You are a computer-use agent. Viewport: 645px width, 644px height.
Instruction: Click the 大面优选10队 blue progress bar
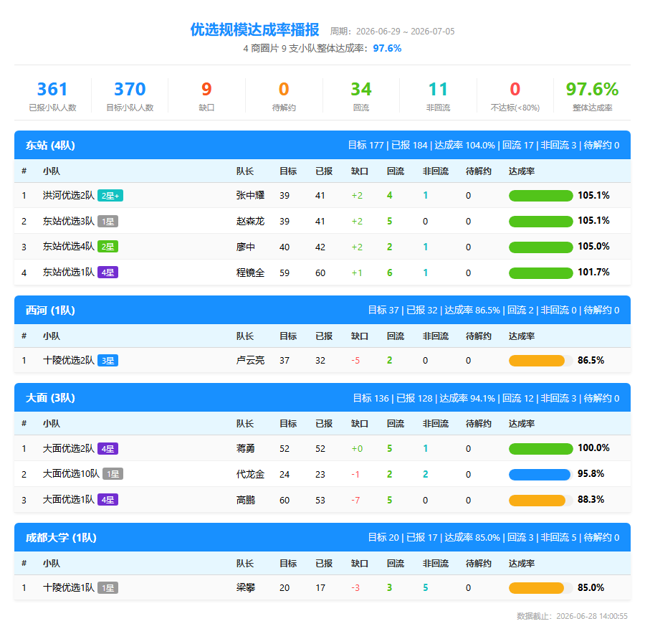tap(540, 475)
